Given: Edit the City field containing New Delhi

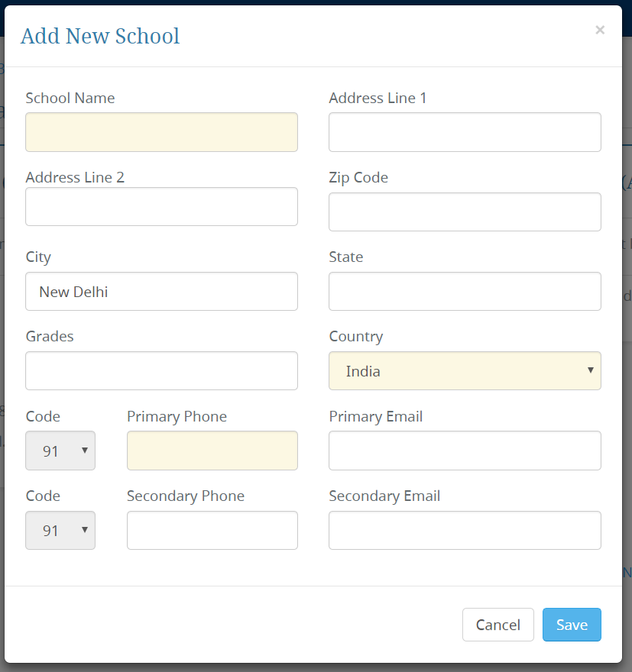Looking at the screenshot, I should tap(162, 292).
